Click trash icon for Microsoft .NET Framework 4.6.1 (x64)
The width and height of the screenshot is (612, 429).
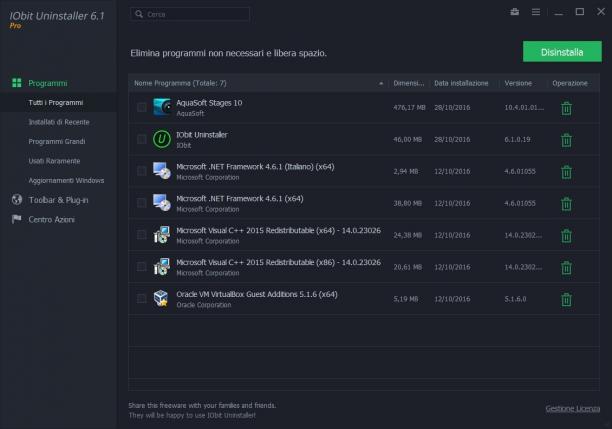coord(566,204)
